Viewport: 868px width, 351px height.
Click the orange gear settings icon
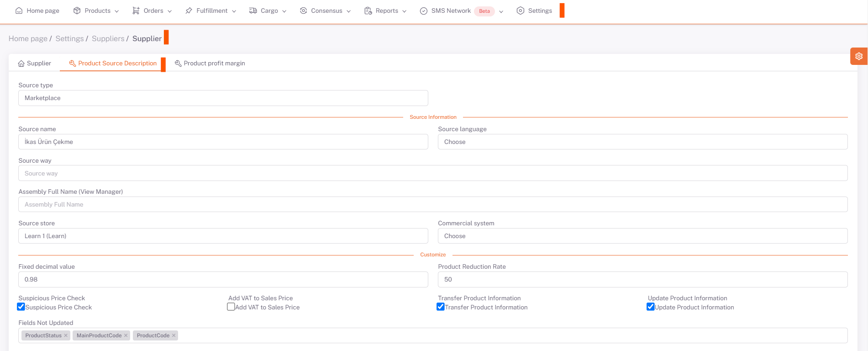point(858,56)
